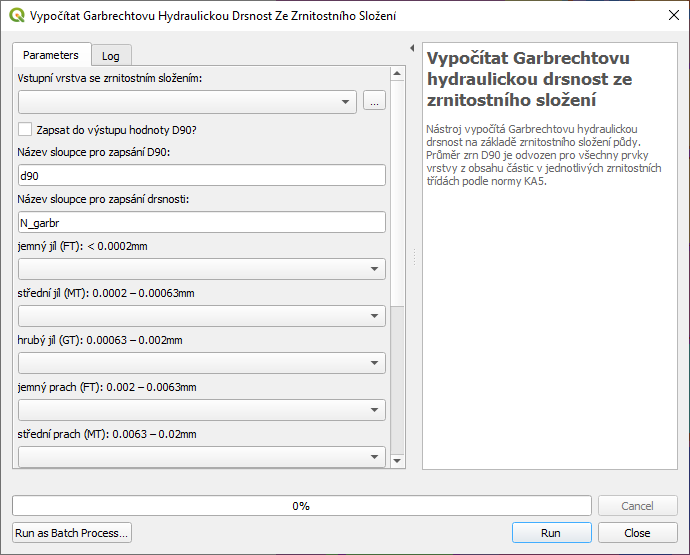690x555 pixels.
Task: Click the Close button
Action: [637, 533]
